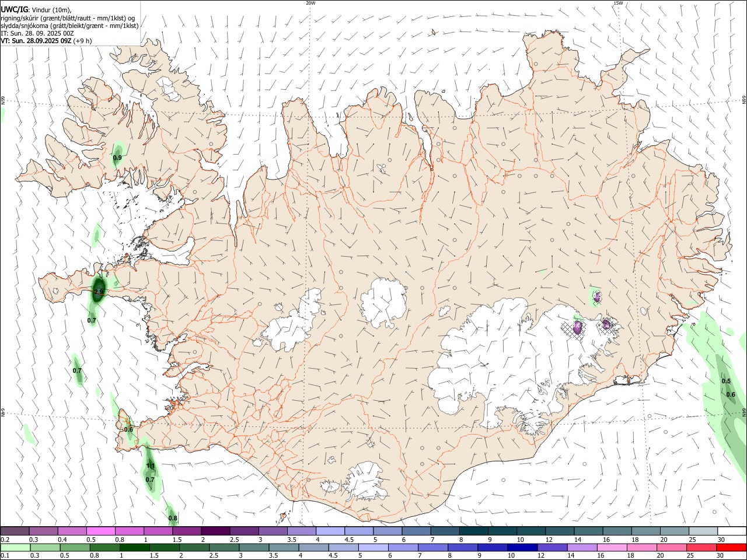
Task: Click the bright red 30 rain-scale swatch
Action: tap(731, 547)
